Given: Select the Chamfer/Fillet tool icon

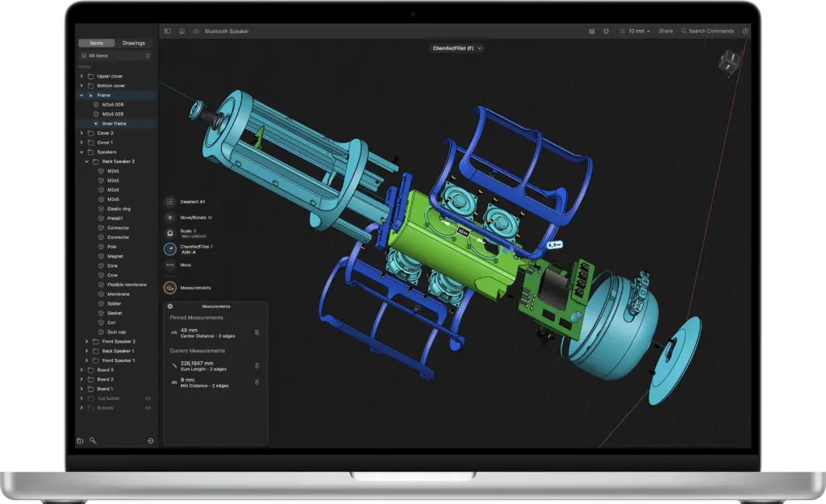Looking at the screenshot, I should coord(170,248).
